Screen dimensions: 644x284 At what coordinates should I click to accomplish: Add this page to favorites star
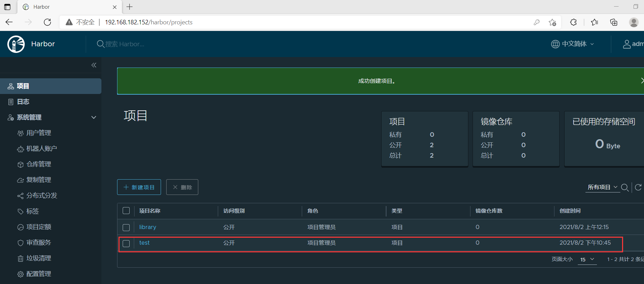[552, 22]
